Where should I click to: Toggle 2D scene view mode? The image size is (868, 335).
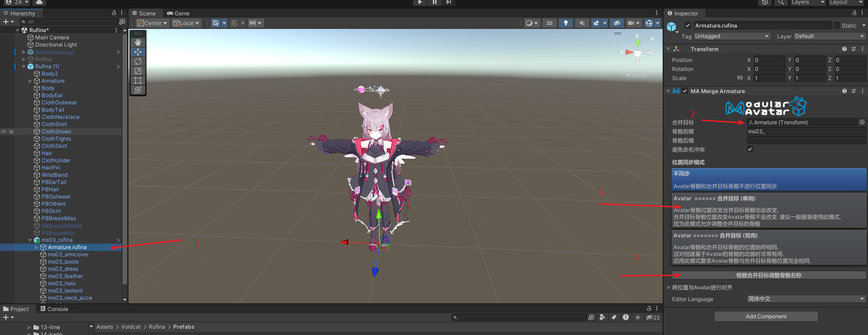tap(549, 23)
